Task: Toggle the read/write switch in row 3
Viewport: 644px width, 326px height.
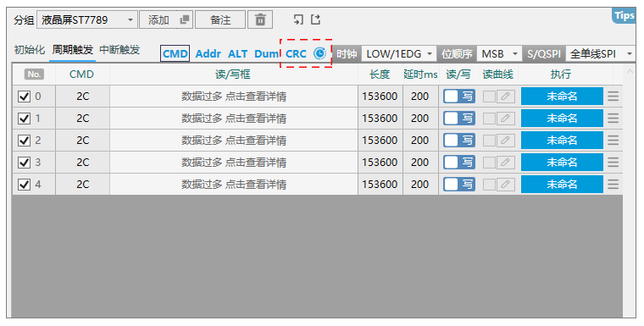Action: click(459, 163)
